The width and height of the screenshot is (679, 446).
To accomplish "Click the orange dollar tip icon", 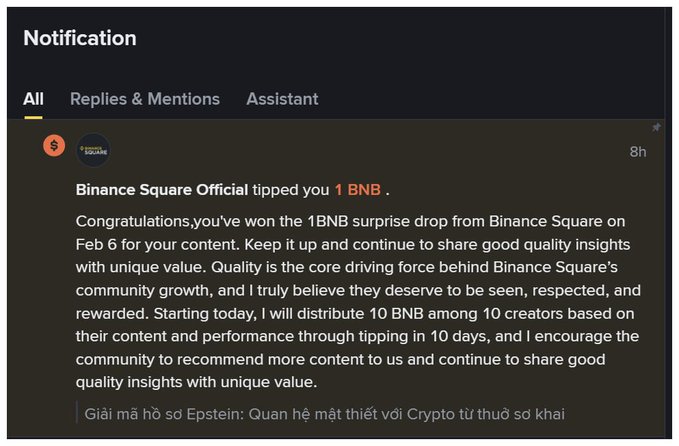I will [54, 145].
